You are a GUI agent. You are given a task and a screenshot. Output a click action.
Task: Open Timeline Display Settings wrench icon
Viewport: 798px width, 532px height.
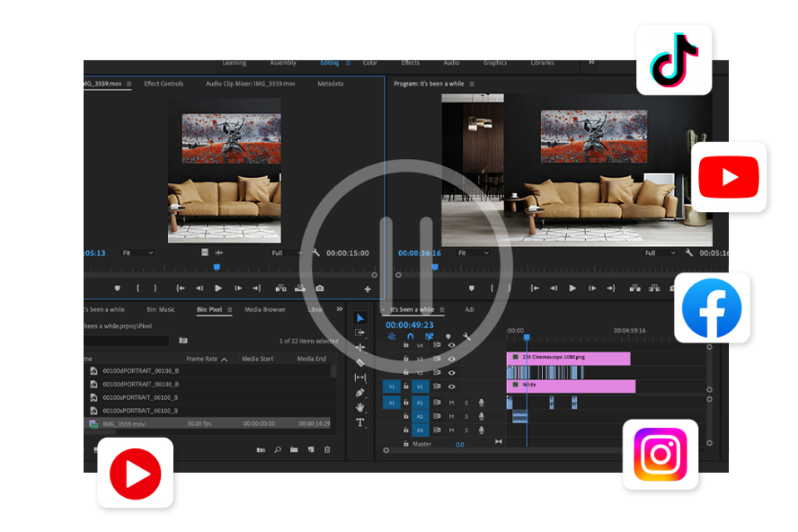coord(467,336)
